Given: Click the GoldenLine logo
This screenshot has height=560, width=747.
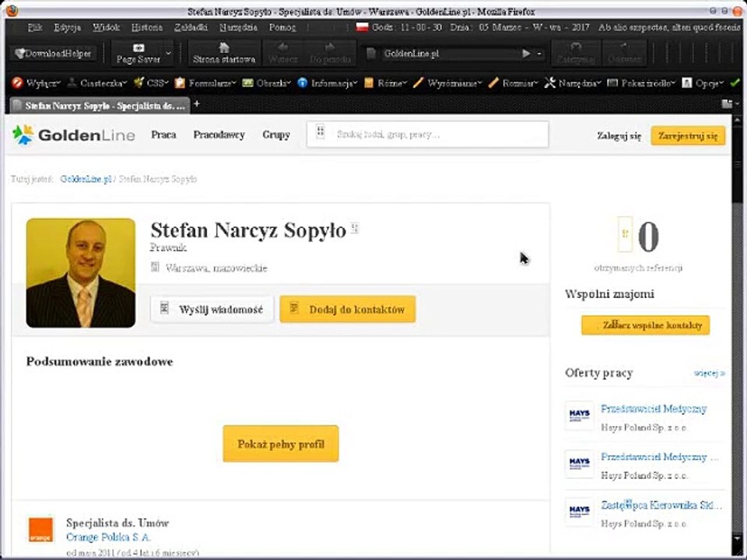Looking at the screenshot, I should coord(73,135).
